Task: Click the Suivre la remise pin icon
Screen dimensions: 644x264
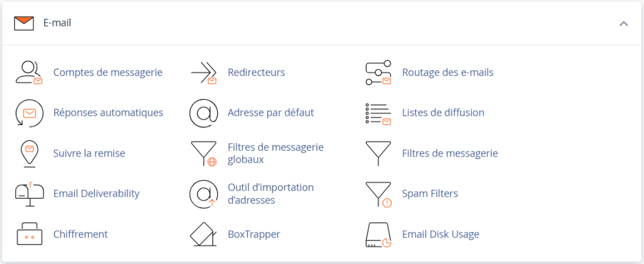Action: 28,153
